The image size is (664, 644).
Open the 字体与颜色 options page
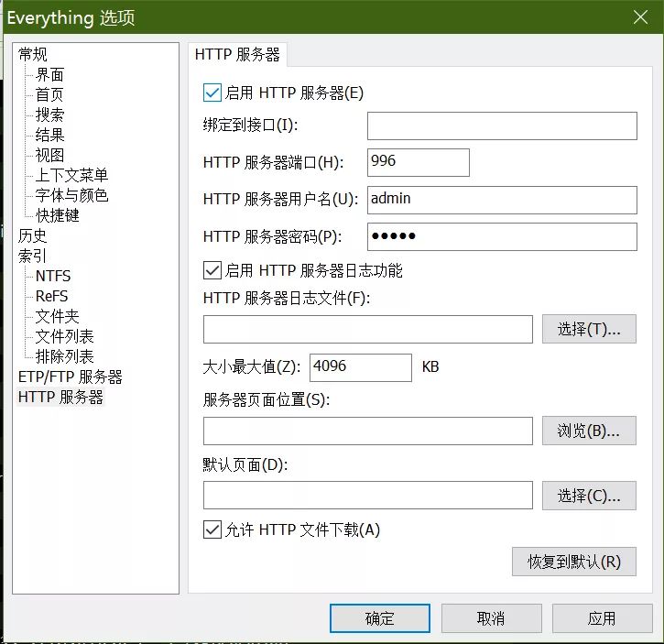[x=72, y=195]
